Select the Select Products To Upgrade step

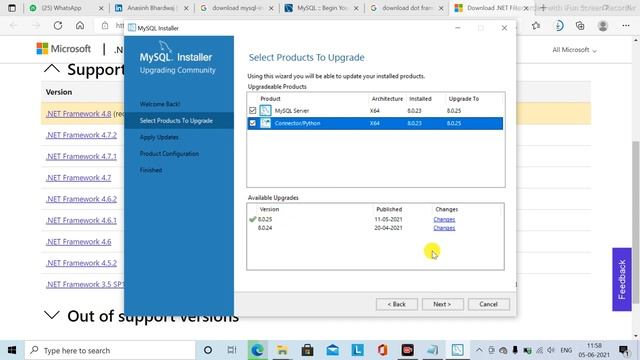[176, 120]
